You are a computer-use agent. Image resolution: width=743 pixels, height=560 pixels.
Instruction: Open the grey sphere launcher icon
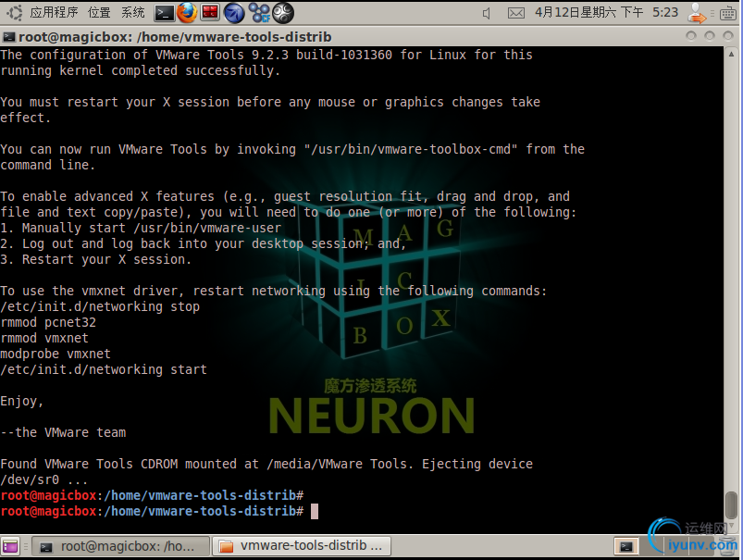tap(283, 13)
